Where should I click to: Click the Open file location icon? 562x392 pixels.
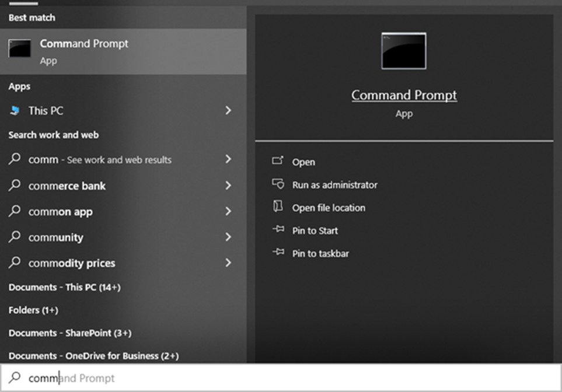coord(278,206)
